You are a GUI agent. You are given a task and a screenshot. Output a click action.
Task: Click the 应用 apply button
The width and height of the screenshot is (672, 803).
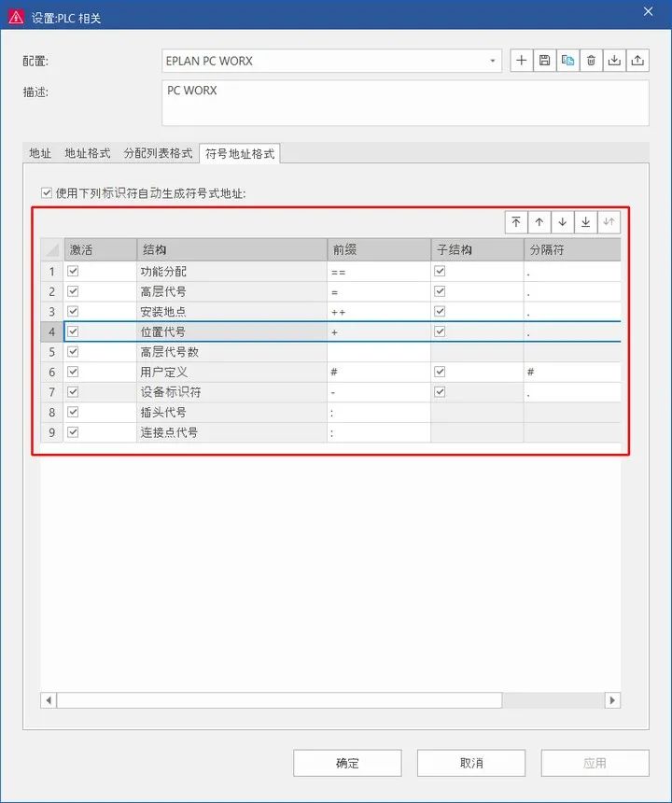click(595, 763)
